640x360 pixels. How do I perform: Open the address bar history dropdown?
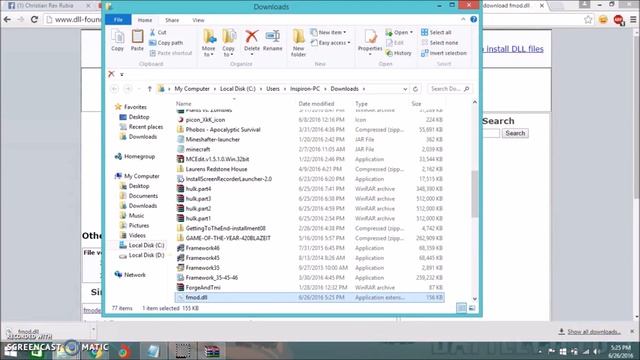(405, 89)
